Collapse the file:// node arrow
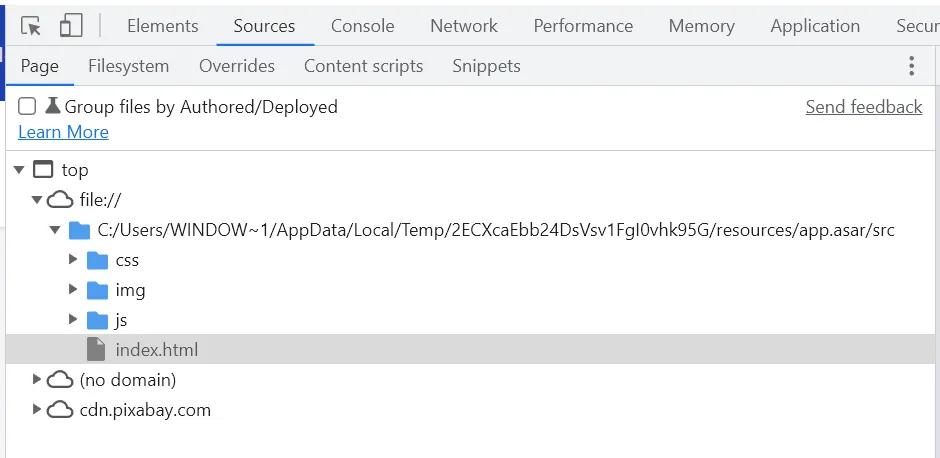 (37, 200)
